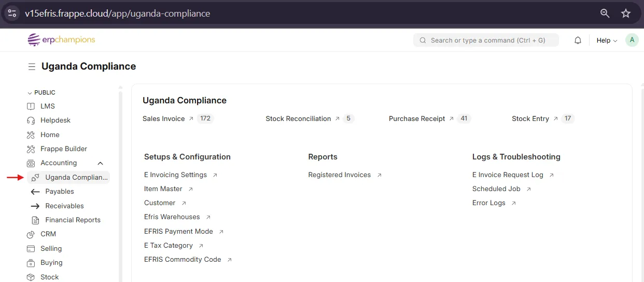The width and height of the screenshot is (644, 282).
Task: Open Error Logs link
Action: tap(489, 203)
